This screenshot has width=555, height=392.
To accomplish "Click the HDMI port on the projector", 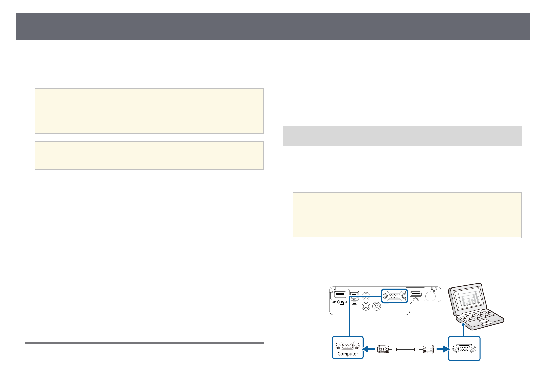I will pyautogui.click(x=416, y=294).
